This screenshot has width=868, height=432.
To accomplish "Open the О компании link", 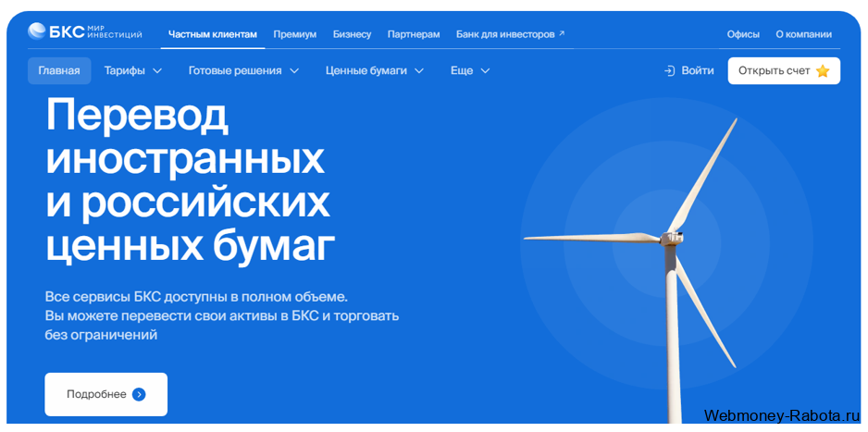I will tap(803, 34).
